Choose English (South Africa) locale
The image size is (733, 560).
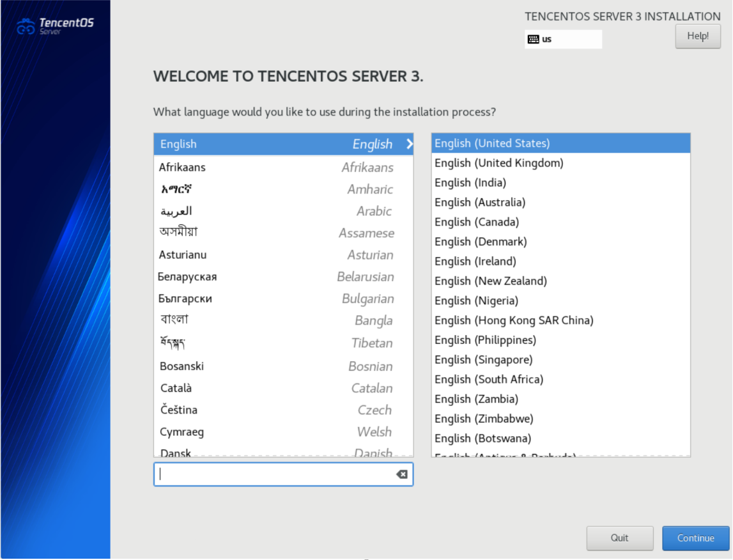pos(560,378)
